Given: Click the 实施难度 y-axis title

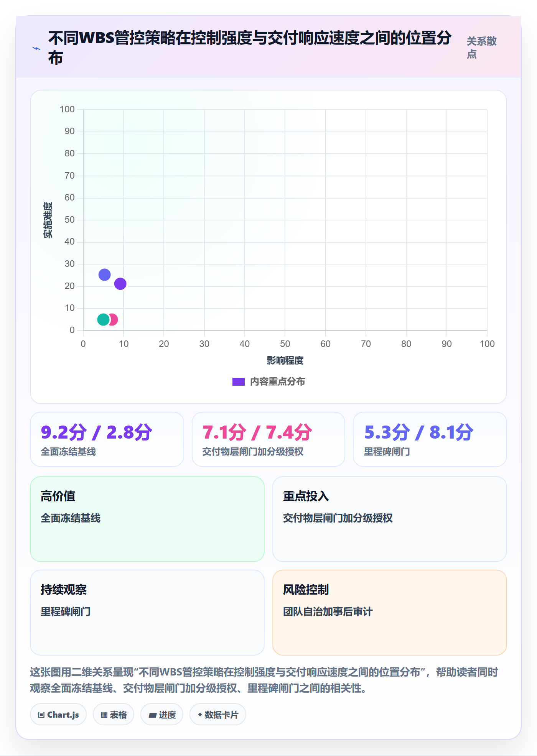Looking at the screenshot, I should pos(48,220).
